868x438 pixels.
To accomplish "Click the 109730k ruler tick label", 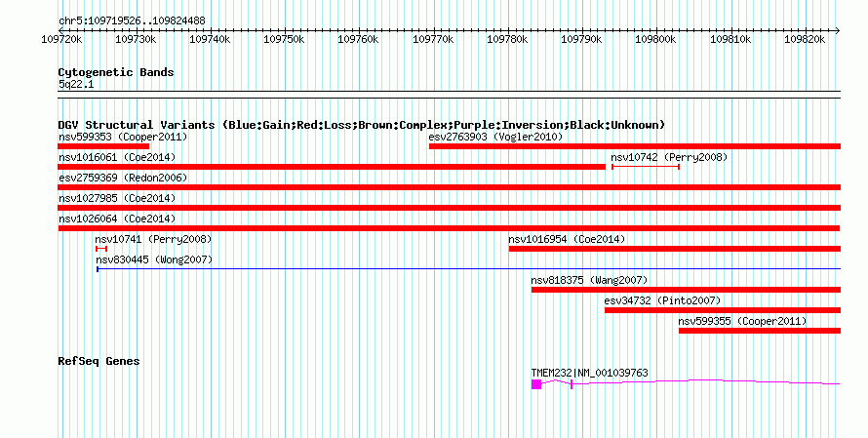I will click(x=136, y=40).
